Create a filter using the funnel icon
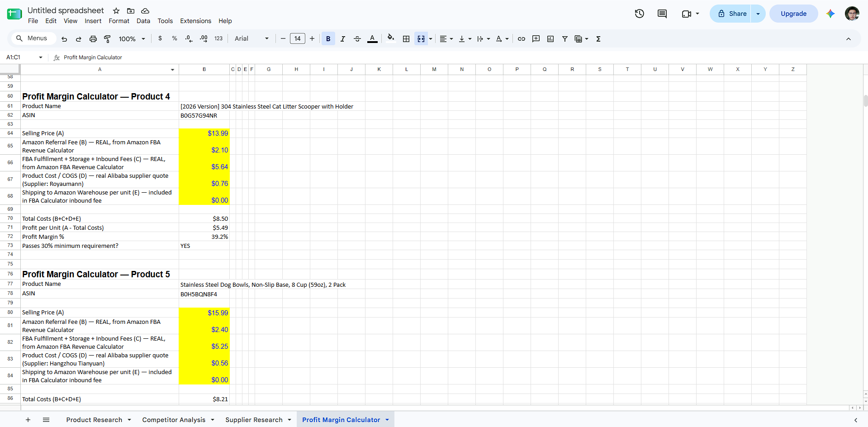Screen dimensions: 868x427 point(565,39)
